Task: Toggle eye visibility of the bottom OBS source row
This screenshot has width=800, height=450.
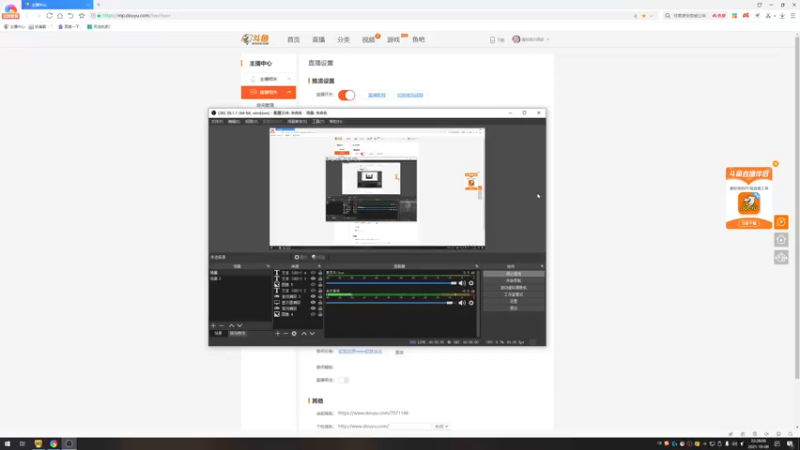Action: [x=313, y=314]
